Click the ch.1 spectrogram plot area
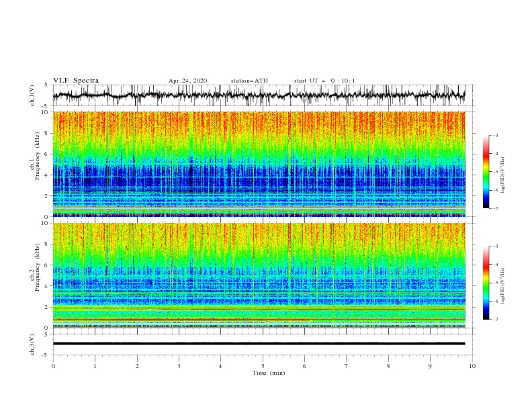The height and width of the screenshot is (411, 532). point(259,164)
